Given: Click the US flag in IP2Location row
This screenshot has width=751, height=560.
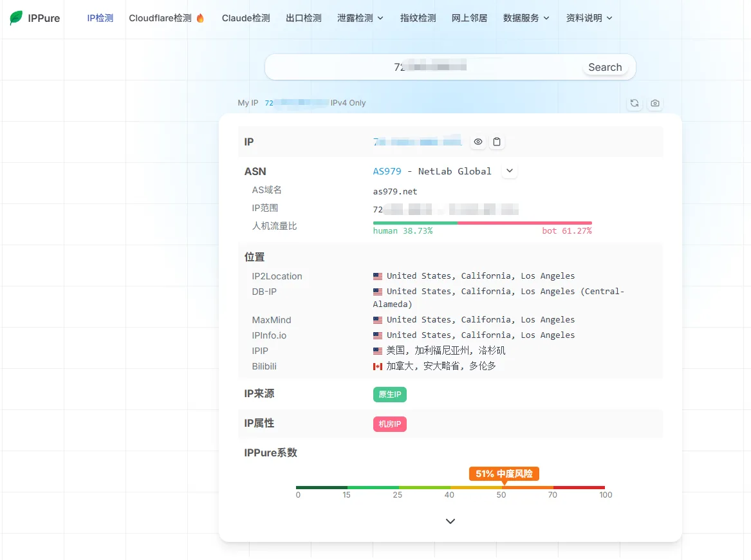Looking at the screenshot, I should (378, 276).
